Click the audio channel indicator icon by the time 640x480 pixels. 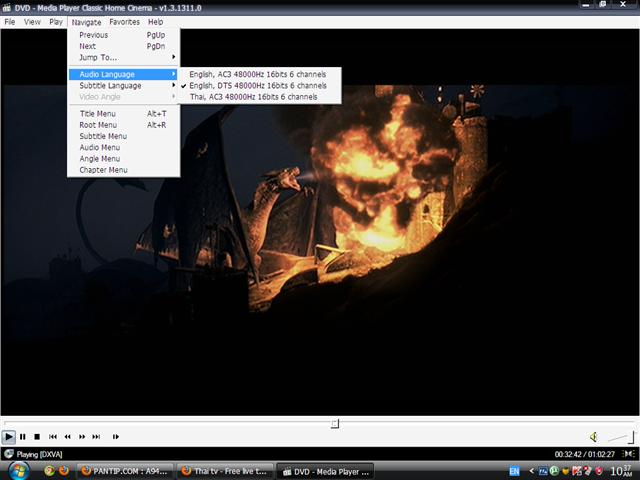pos(629,454)
